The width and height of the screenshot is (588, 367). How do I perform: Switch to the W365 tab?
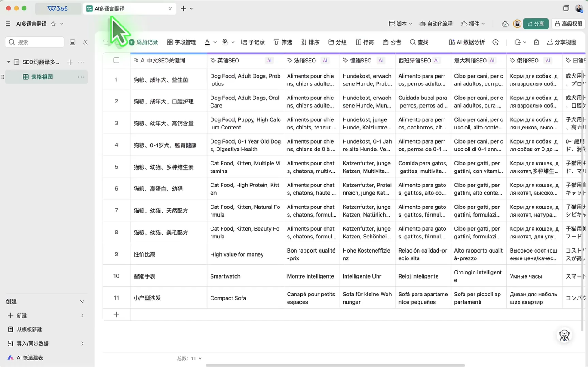[59, 9]
